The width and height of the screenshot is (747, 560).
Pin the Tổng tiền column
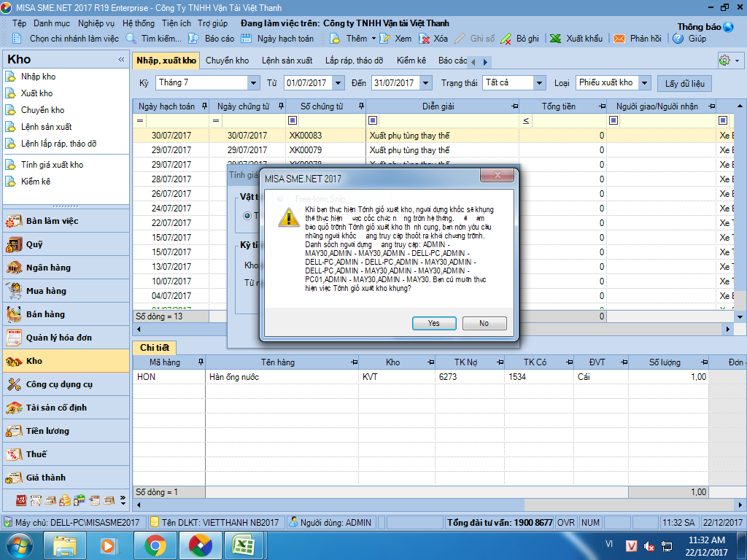tap(602, 106)
